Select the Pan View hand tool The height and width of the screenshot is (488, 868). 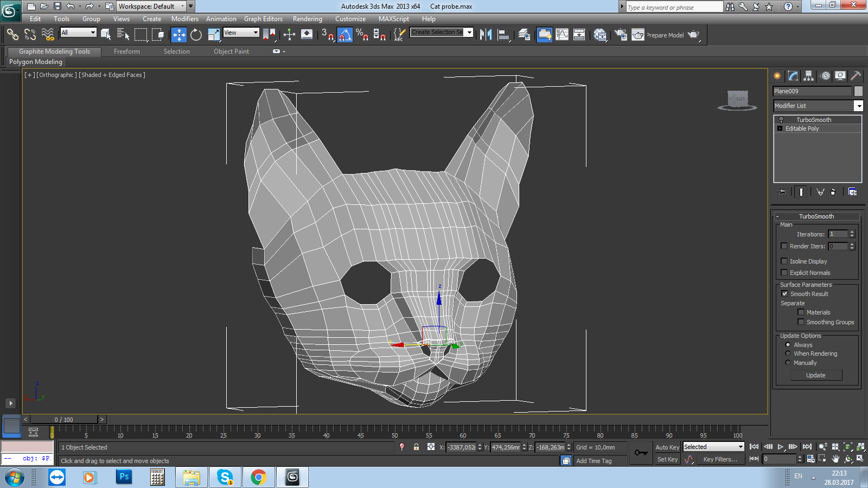(835, 459)
